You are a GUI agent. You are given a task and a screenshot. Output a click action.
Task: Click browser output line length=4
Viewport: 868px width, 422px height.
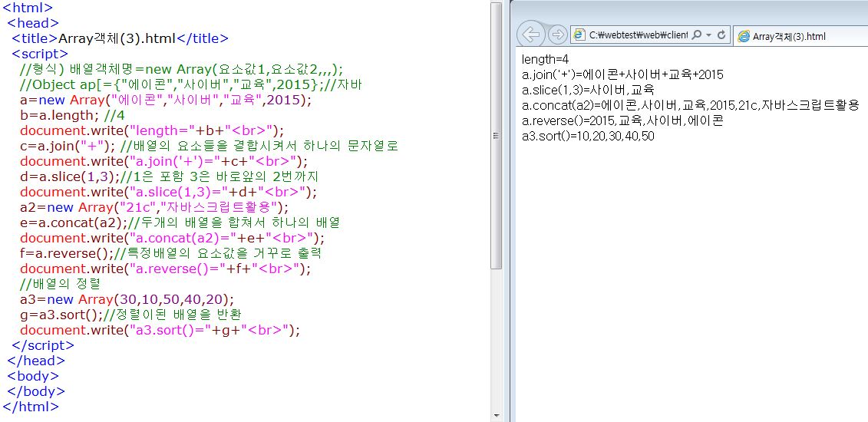pyautogui.click(x=545, y=59)
